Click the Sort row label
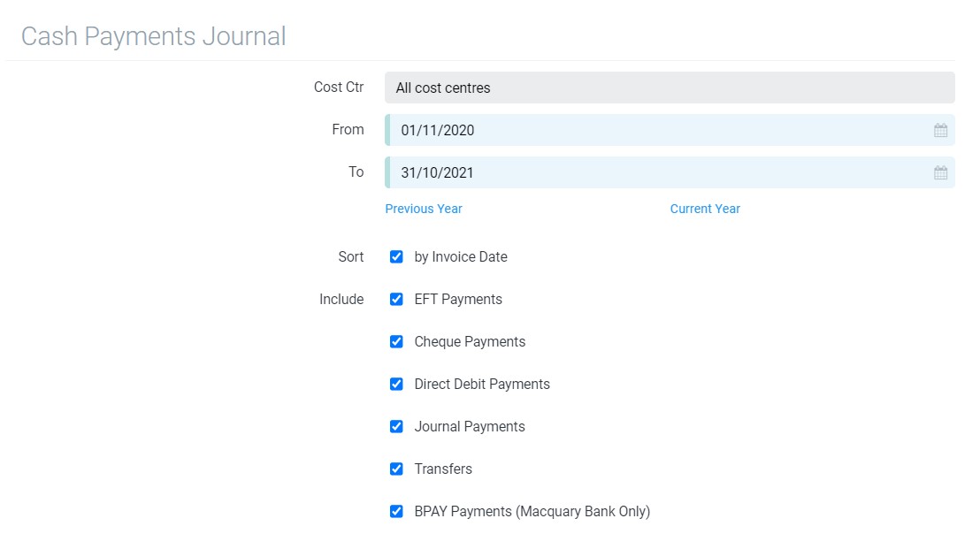The width and height of the screenshot is (980, 549). [350, 256]
